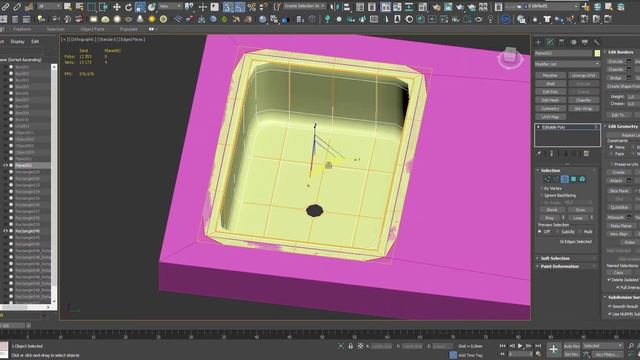Switch to the Modify tab in command panel
The width and height of the screenshot is (640, 360).
coord(550,42)
